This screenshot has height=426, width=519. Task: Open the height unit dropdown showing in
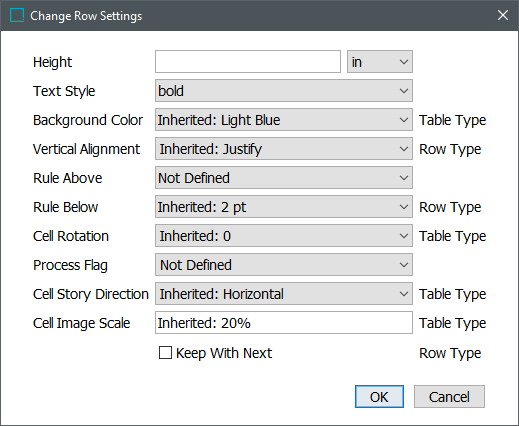click(x=380, y=62)
